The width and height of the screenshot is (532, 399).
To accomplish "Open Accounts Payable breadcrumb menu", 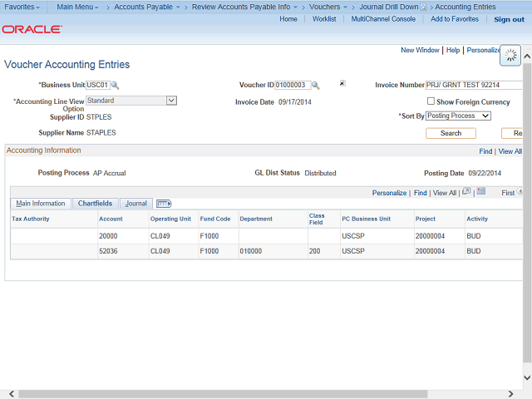I will [147, 7].
